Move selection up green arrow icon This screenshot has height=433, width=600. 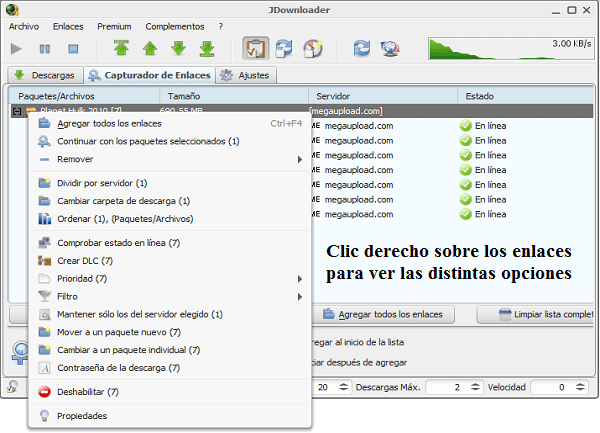pyautogui.click(x=150, y=49)
